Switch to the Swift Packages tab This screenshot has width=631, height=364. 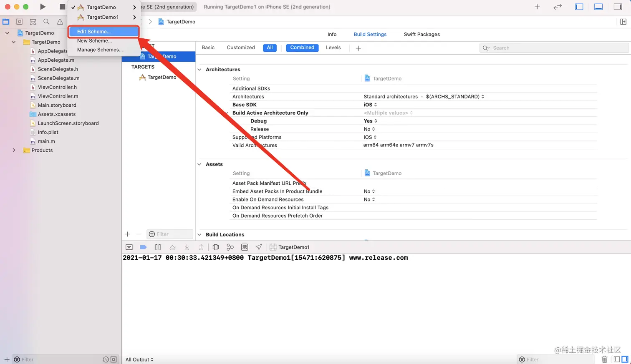click(422, 35)
